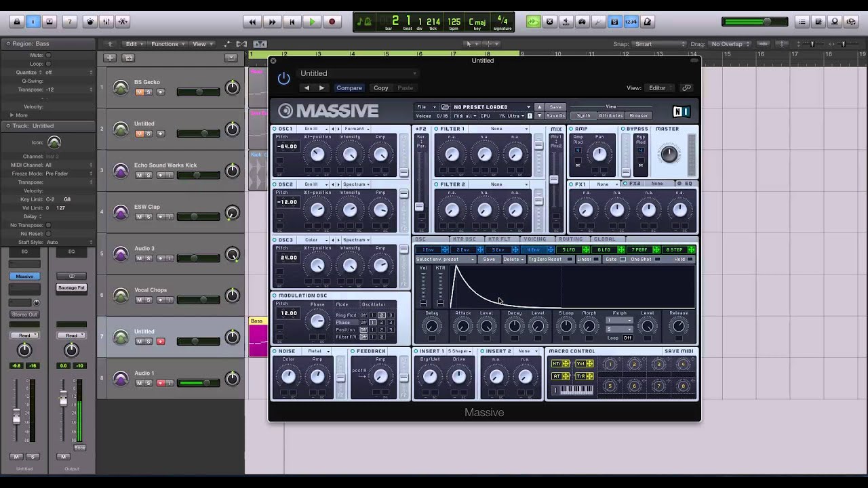
Task: Open the Smart Controls button
Action: pos(90,22)
